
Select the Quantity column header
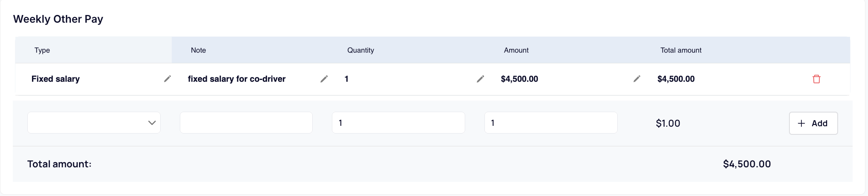pyautogui.click(x=361, y=50)
